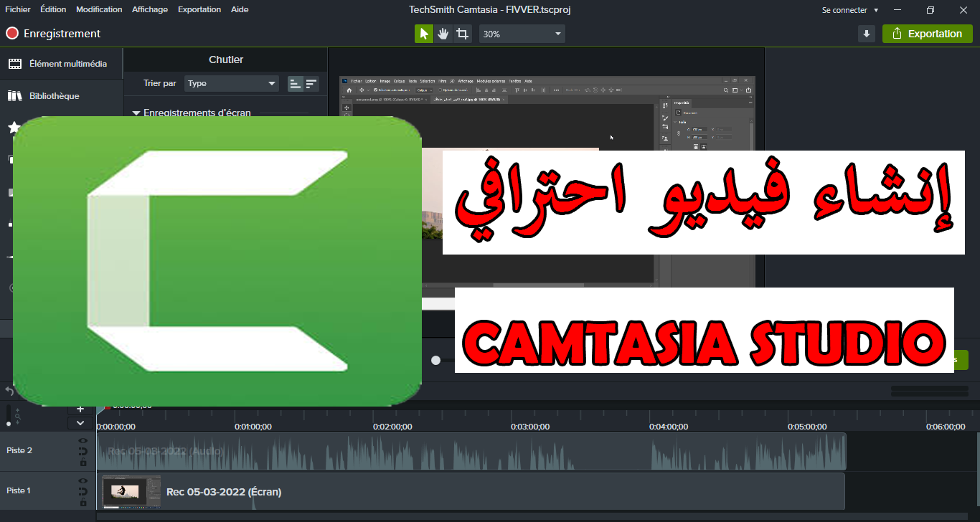
Task: Lock Piste 2 track
Action: (83, 462)
